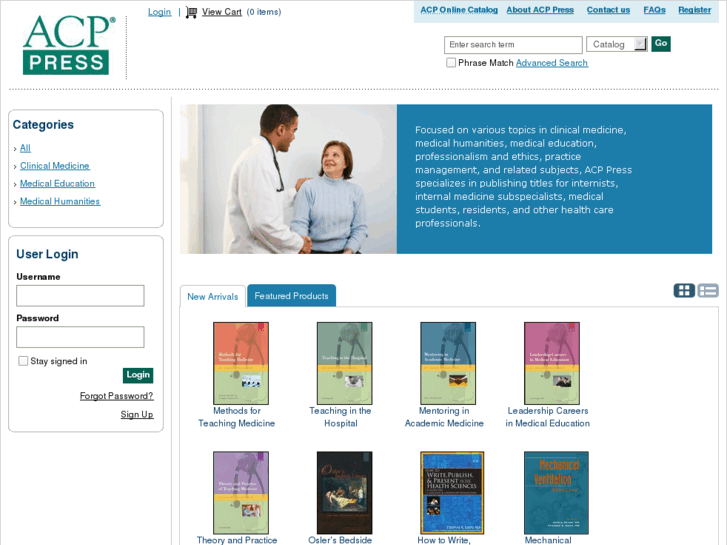Viewport: 727px width, 545px height.
Task: Click the shopping cart icon
Action: click(x=191, y=12)
